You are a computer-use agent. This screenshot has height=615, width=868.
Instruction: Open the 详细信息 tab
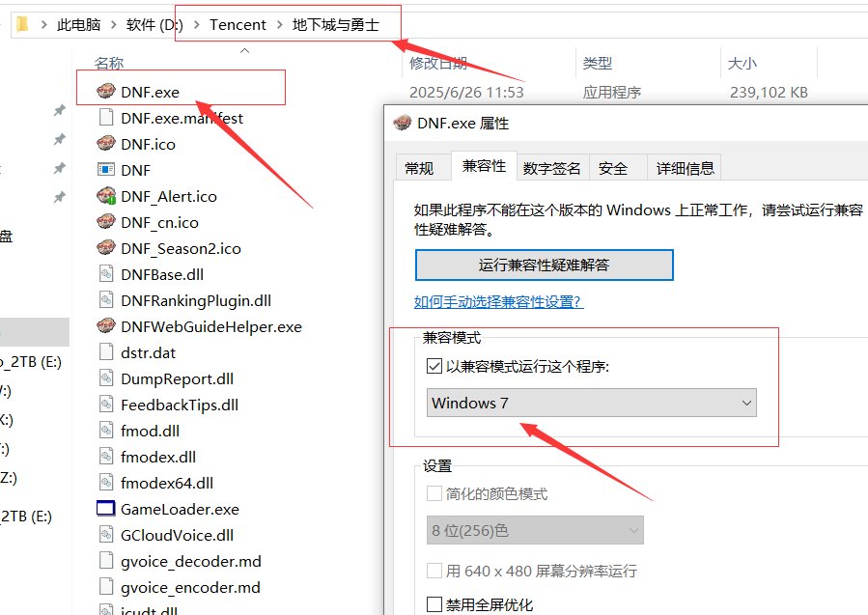point(685,168)
